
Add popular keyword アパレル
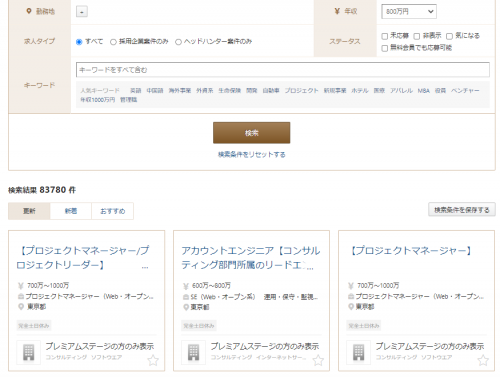tap(401, 91)
